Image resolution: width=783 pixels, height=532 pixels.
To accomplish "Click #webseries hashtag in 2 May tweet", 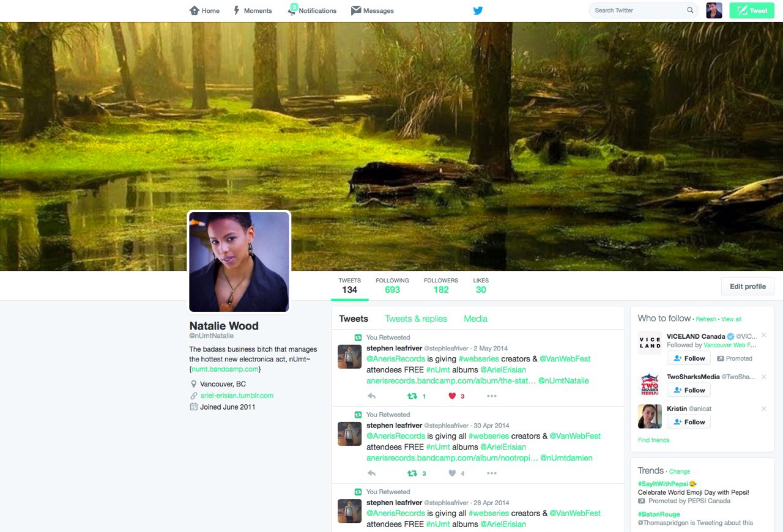I will [478, 359].
